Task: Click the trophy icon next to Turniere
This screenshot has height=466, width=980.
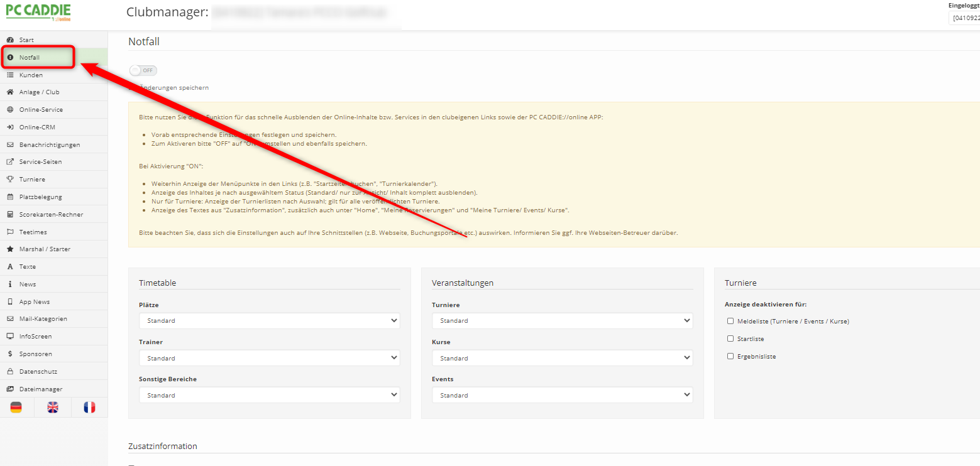Action: click(10, 180)
